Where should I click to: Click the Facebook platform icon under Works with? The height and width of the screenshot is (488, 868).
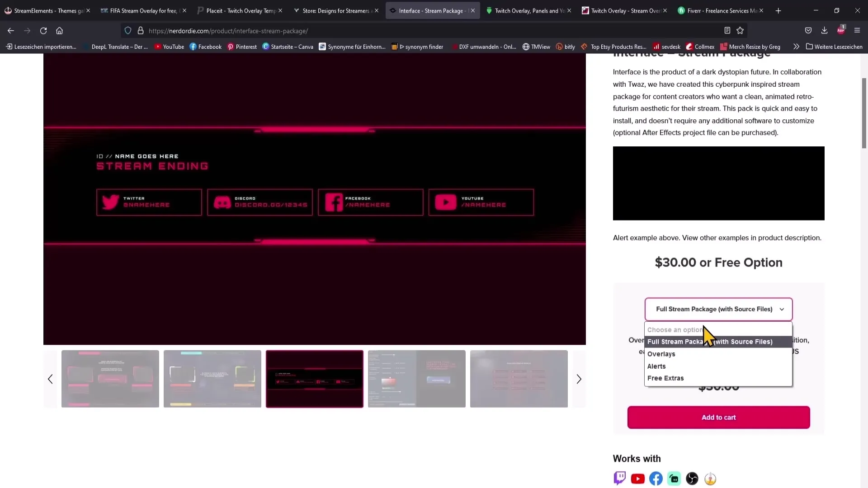[656, 479]
